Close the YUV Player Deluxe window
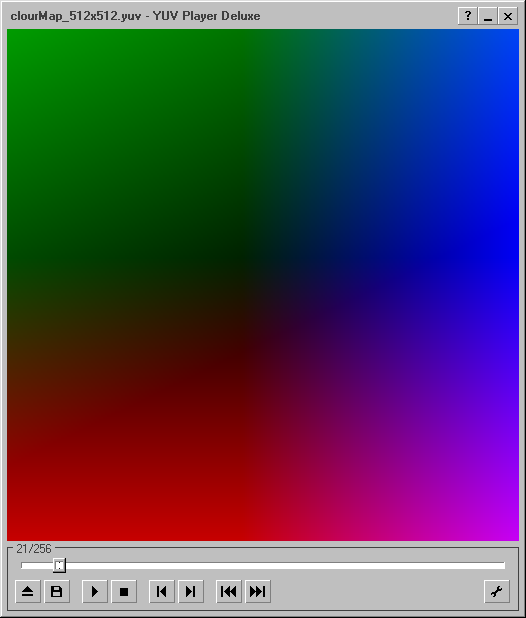This screenshot has height=618, width=526. coord(508,16)
